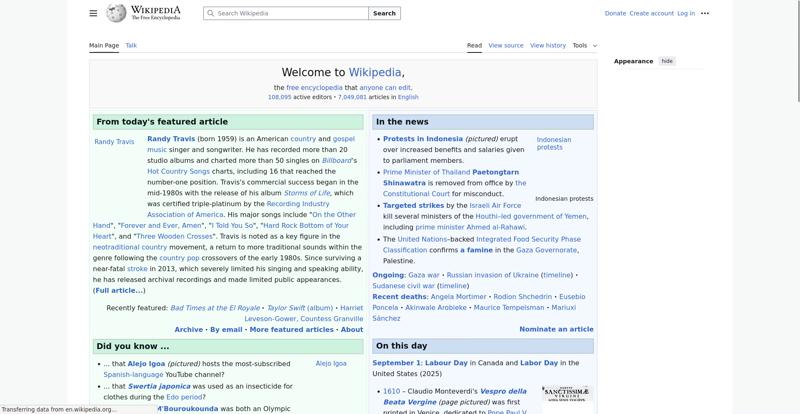Click the 108,095 active editors number

[x=280, y=97]
